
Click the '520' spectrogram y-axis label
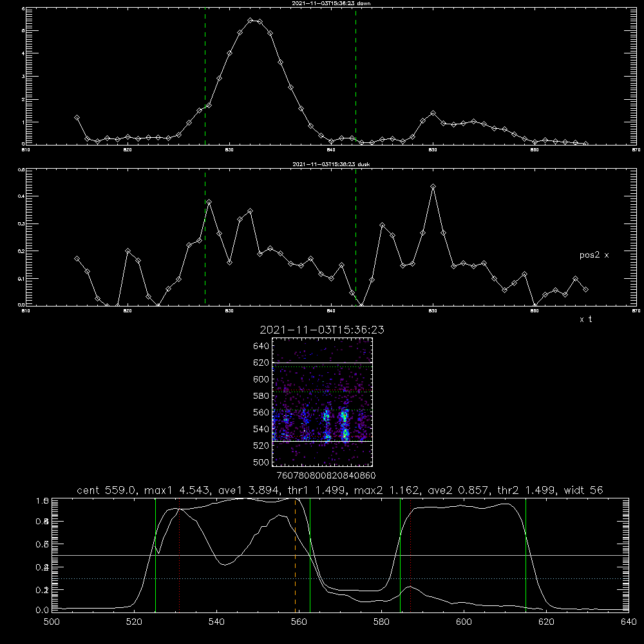pyautogui.click(x=261, y=446)
